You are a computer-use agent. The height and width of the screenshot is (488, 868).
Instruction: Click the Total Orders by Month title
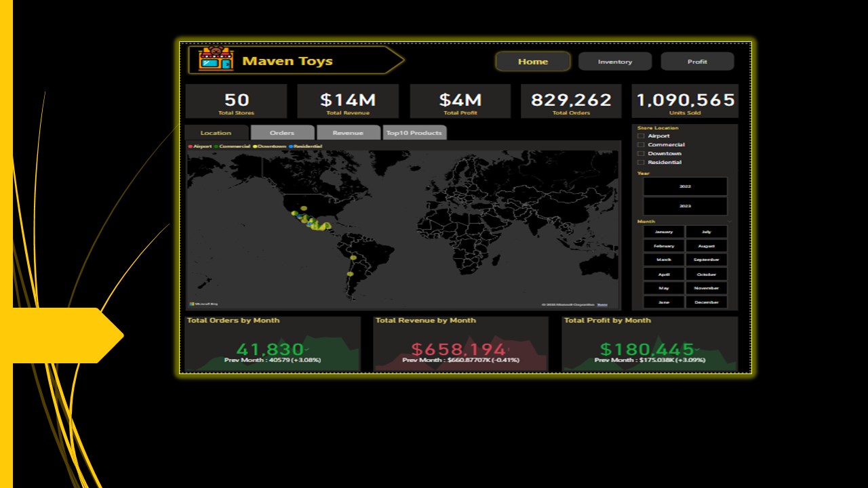click(233, 321)
